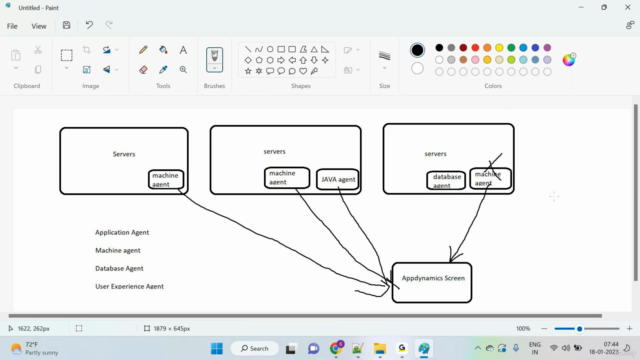Show hidden system tray icons chevron
640x360 pixels.
coord(478,348)
